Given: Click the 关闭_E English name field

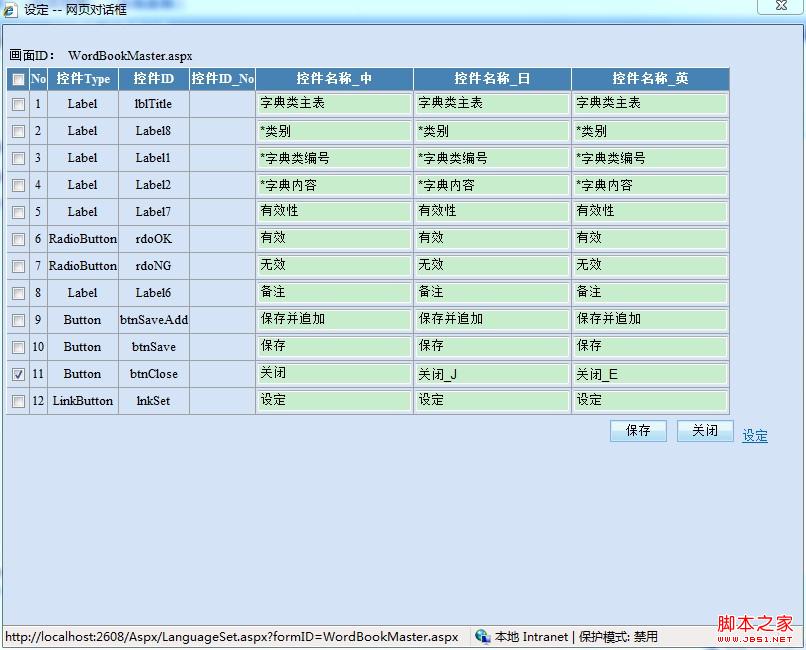Looking at the screenshot, I should coord(650,374).
